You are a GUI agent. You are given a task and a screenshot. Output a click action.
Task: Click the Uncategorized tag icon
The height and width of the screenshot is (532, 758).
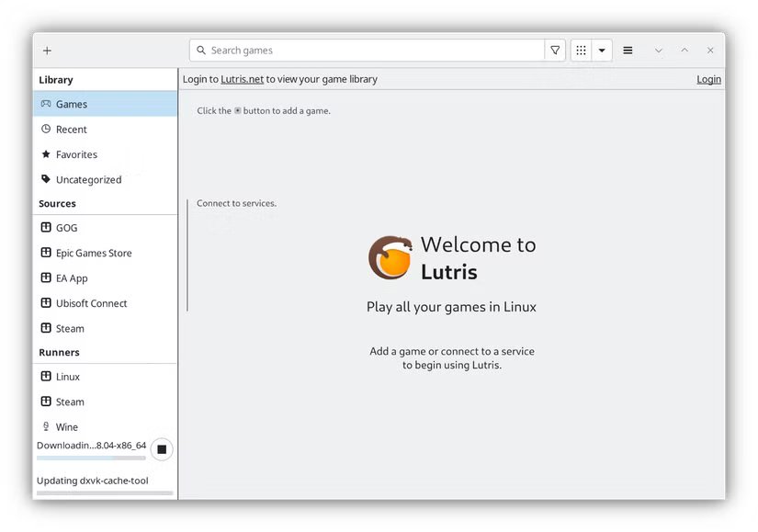46,179
